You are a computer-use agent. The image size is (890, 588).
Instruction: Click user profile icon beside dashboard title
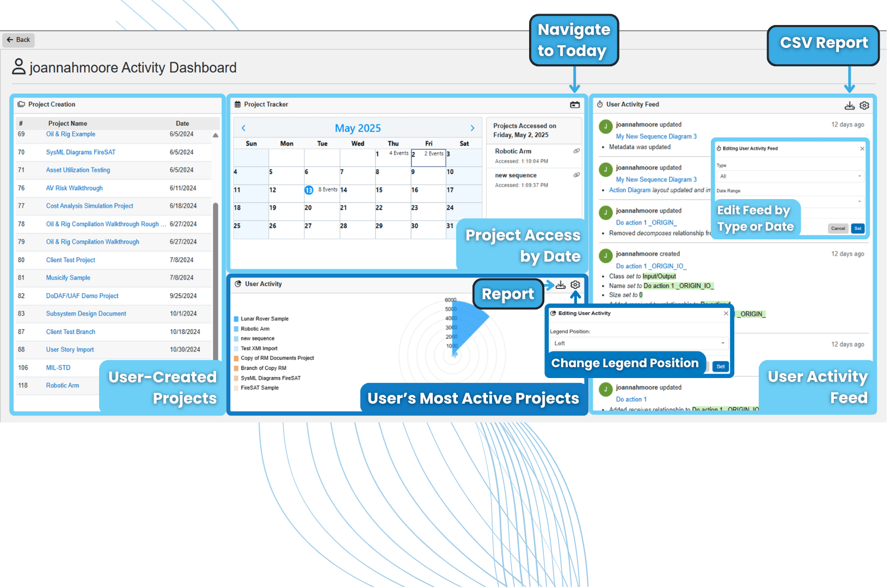19,67
